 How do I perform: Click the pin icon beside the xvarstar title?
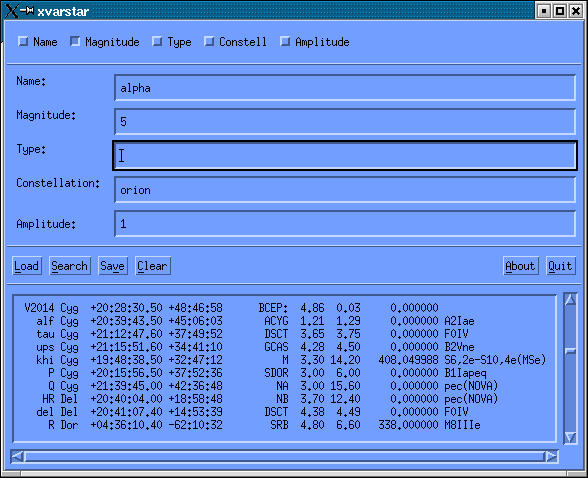(x=27, y=10)
